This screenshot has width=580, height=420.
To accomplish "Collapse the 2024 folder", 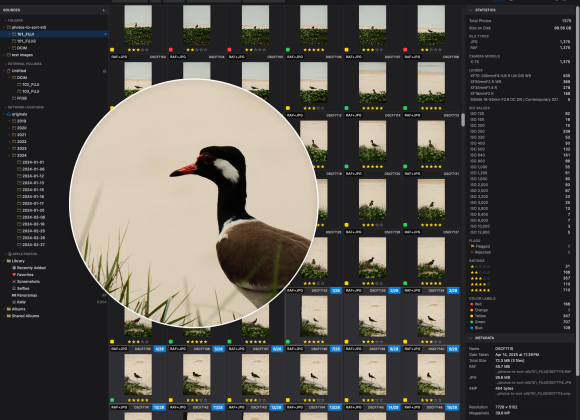I will 9,155.
